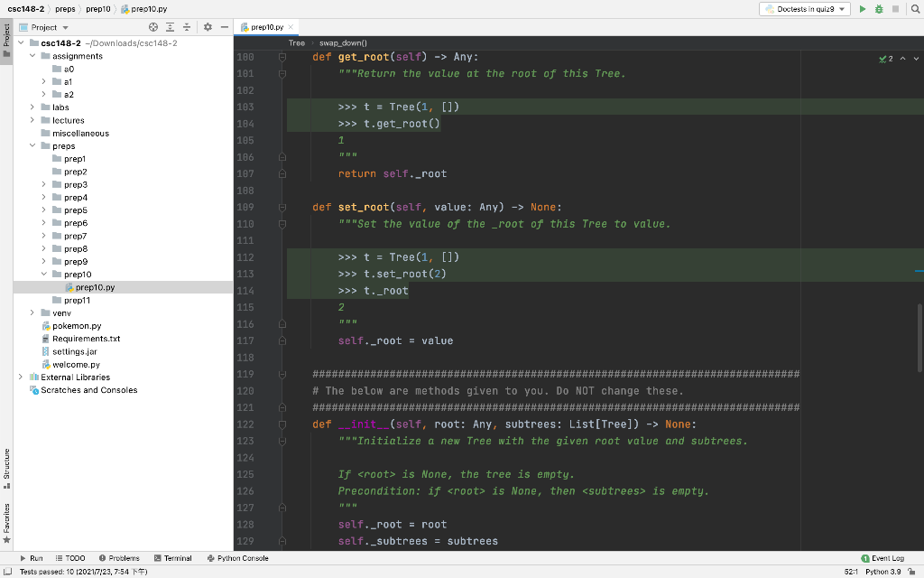Select the prep5 folder
The image size is (924, 578).
pos(70,210)
